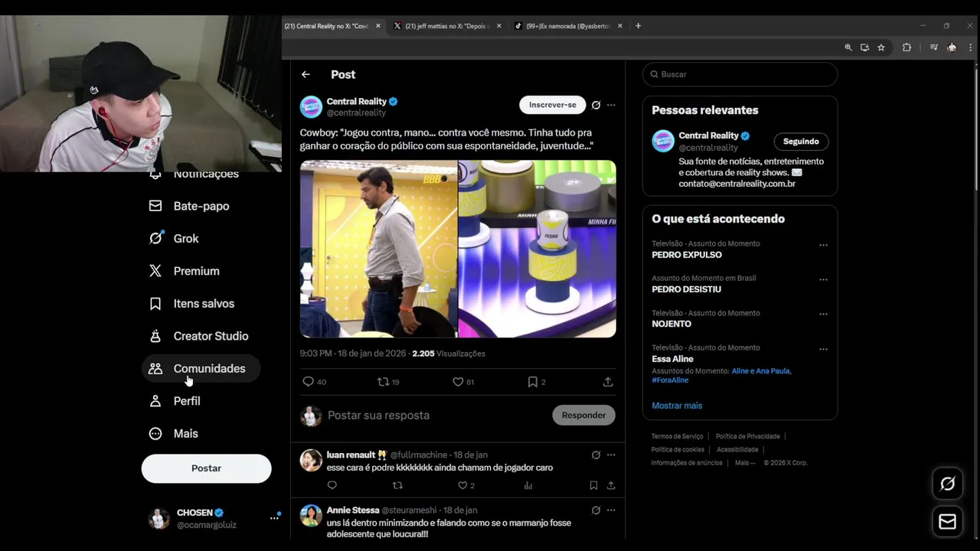Bookmark this page with star icon
980x551 pixels.
pyautogui.click(x=881, y=47)
